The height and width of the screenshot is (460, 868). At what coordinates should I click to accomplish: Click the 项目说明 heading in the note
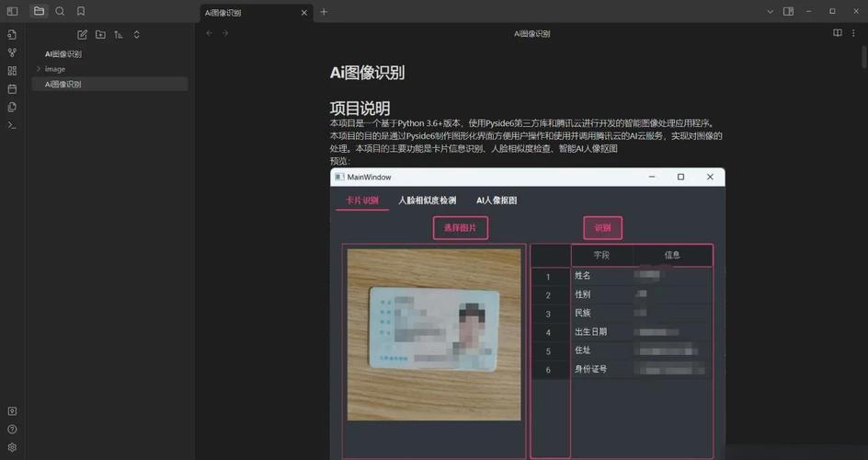point(360,108)
